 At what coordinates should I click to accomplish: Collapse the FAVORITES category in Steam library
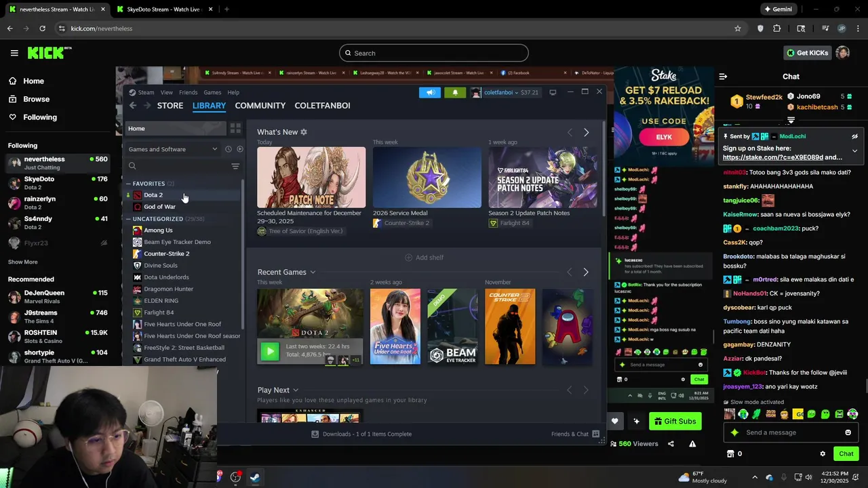(x=128, y=184)
